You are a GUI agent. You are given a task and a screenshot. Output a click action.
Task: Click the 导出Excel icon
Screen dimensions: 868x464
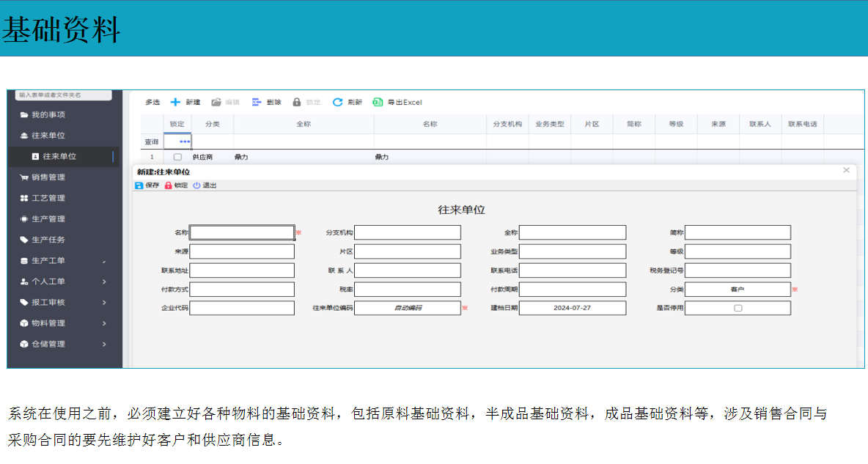click(x=378, y=102)
